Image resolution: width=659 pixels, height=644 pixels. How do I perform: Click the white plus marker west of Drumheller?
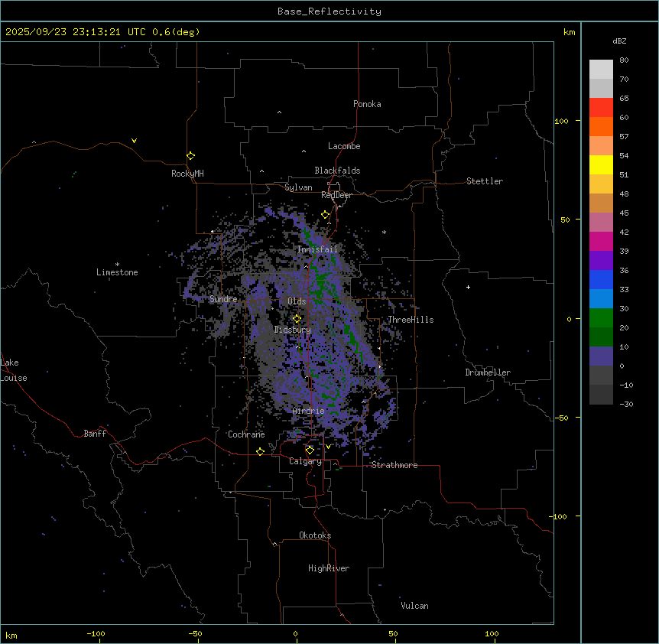[x=468, y=287]
